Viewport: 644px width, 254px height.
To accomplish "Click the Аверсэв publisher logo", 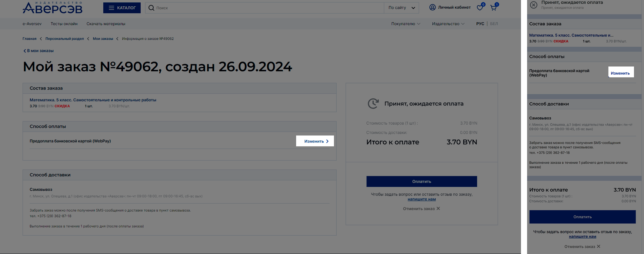I will [x=52, y=8].
